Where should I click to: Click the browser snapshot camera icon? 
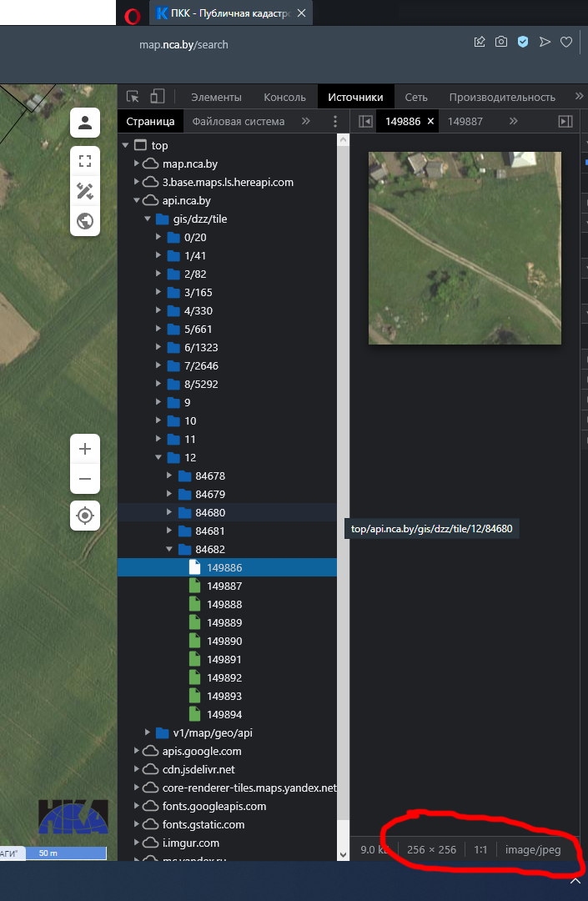pyautogui.click(x=501, y=42)
